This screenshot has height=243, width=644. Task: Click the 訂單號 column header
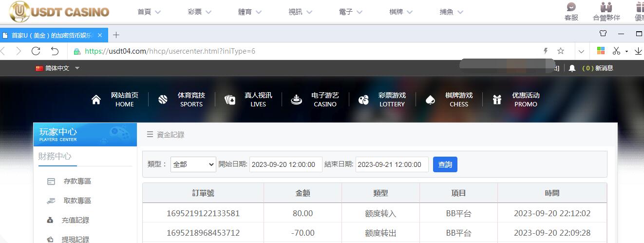[203, 193]
